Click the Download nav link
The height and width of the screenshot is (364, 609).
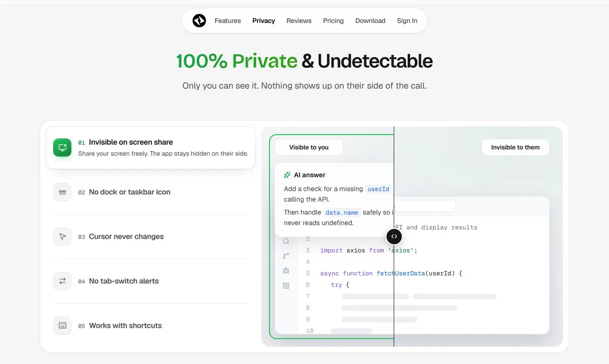(x=370, y=21)
